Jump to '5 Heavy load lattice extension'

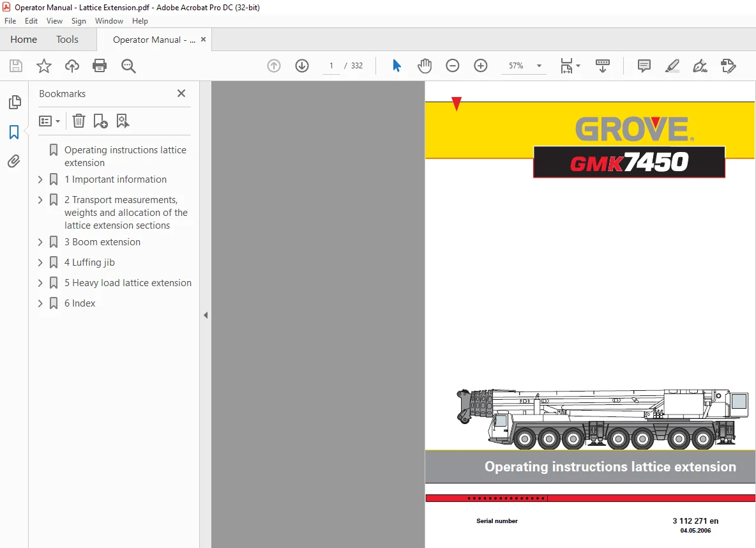point(128,283)
